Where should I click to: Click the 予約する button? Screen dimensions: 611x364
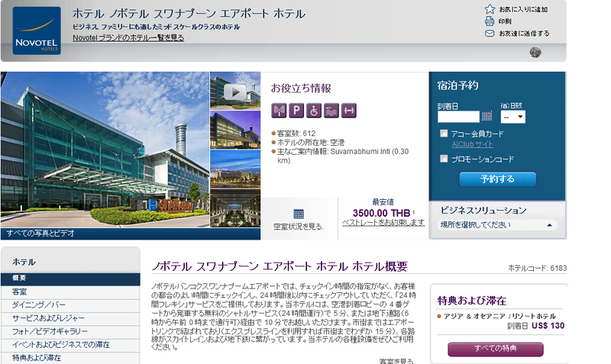(x=498, y=179)
